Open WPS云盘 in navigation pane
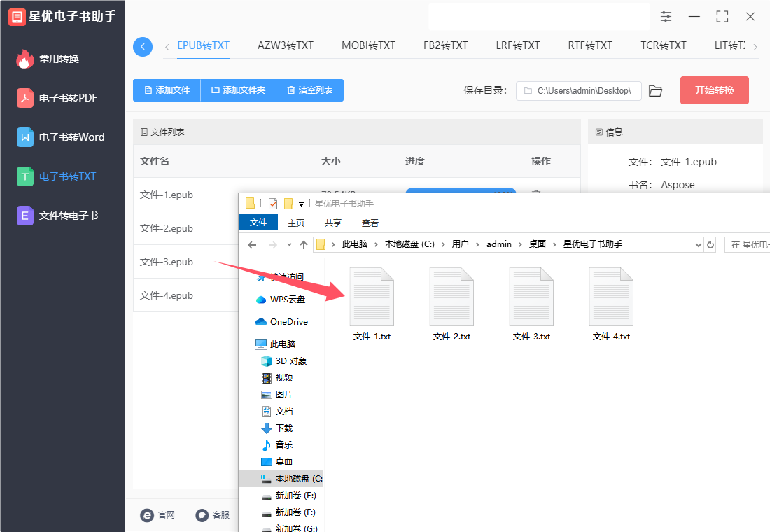The height and width of the screenshot is (532, 770). [x=281, y=300]
